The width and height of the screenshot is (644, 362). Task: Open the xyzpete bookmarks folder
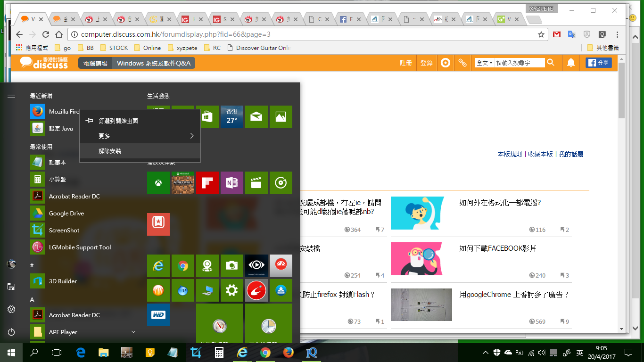[182, 48]
